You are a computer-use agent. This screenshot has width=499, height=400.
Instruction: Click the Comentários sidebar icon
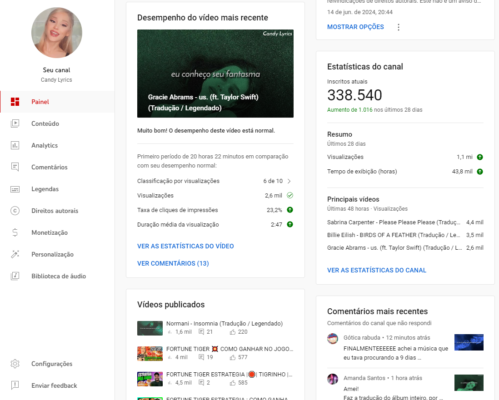[x=15, y=167]
